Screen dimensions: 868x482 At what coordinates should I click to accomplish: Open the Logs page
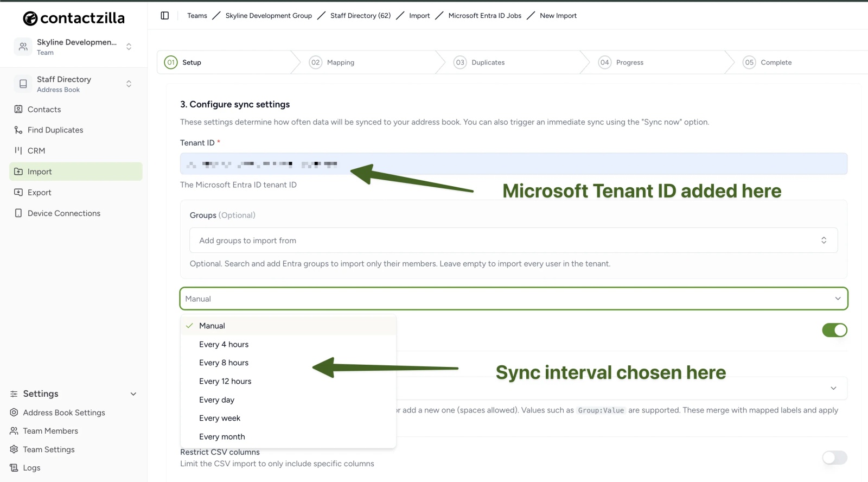[x=31, y=468]
